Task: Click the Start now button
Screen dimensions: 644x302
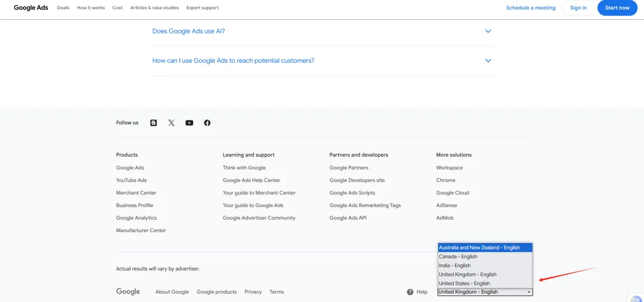Action: 617,8
